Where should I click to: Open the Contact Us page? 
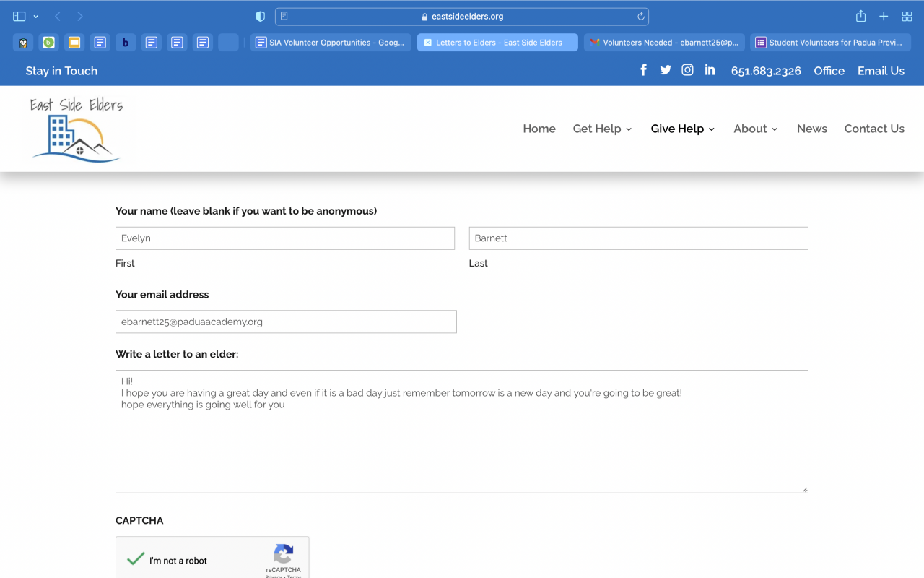(874, 129)
